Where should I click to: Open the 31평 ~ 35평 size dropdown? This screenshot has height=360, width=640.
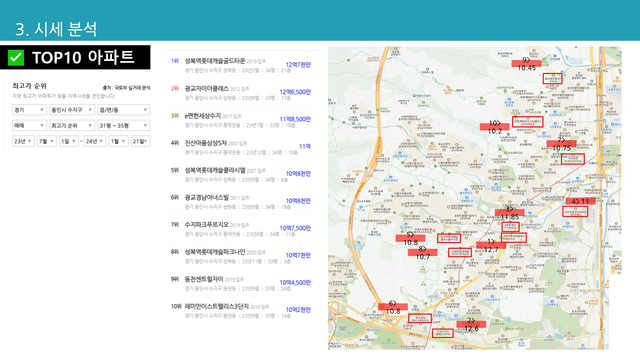point(124,125)
